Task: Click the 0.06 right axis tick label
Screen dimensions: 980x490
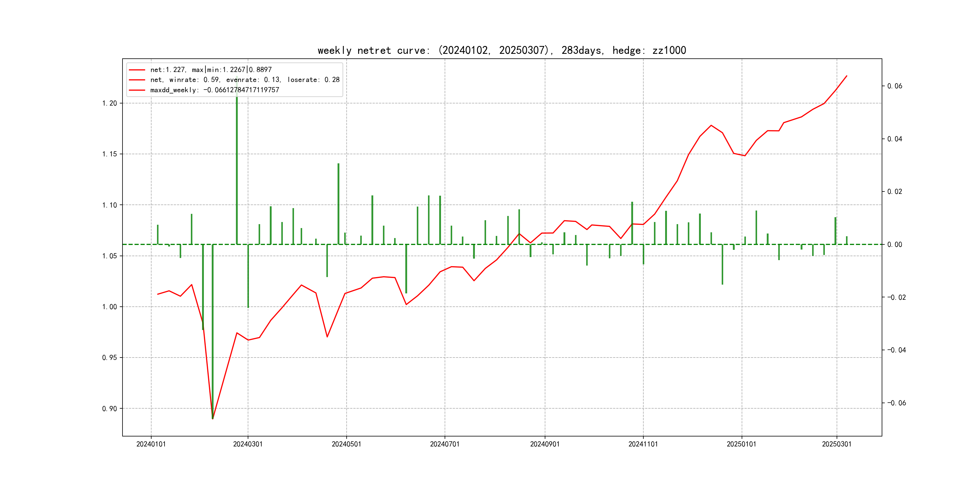Action: coord(894,86)
